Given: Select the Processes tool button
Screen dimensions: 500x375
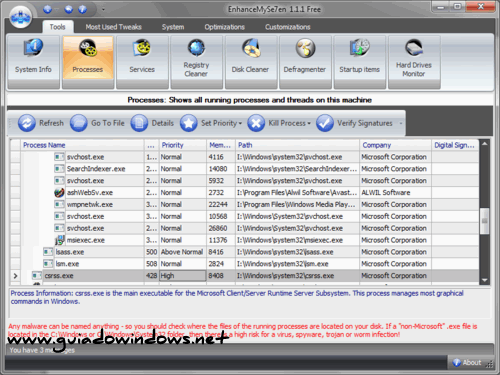Looking at the screenshot, I should pyautogui.click(x=88, y=62).
